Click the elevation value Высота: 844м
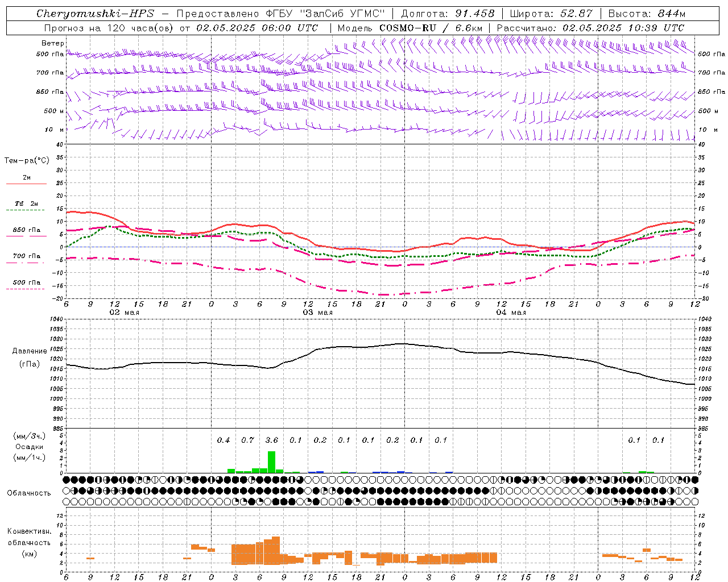 tap(647, 14)
